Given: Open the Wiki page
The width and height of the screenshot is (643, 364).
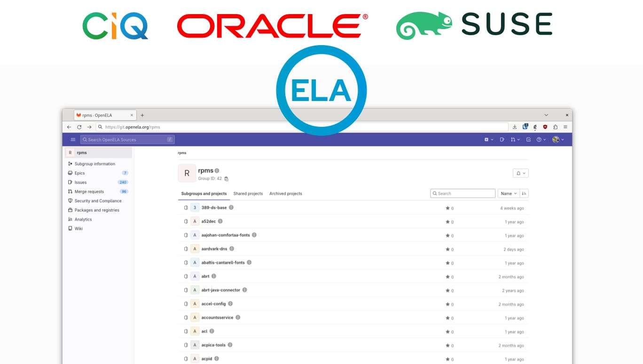Looking at the screenshot, I should [x=78, y=228].
